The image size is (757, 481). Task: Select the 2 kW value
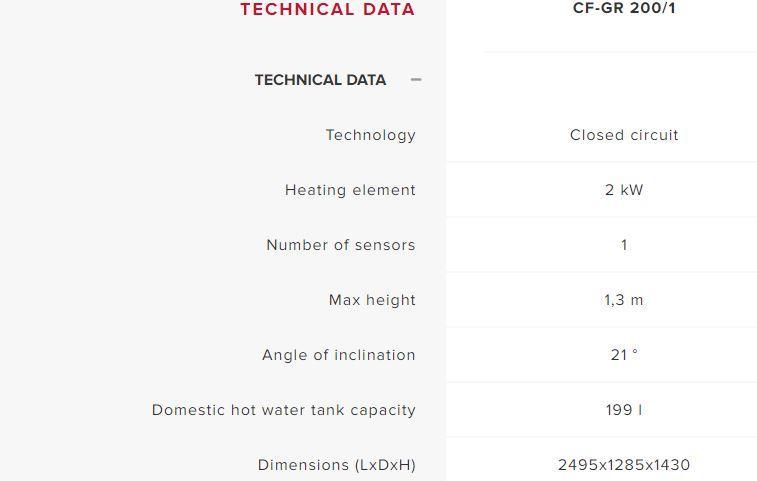[x=624, y=190]
